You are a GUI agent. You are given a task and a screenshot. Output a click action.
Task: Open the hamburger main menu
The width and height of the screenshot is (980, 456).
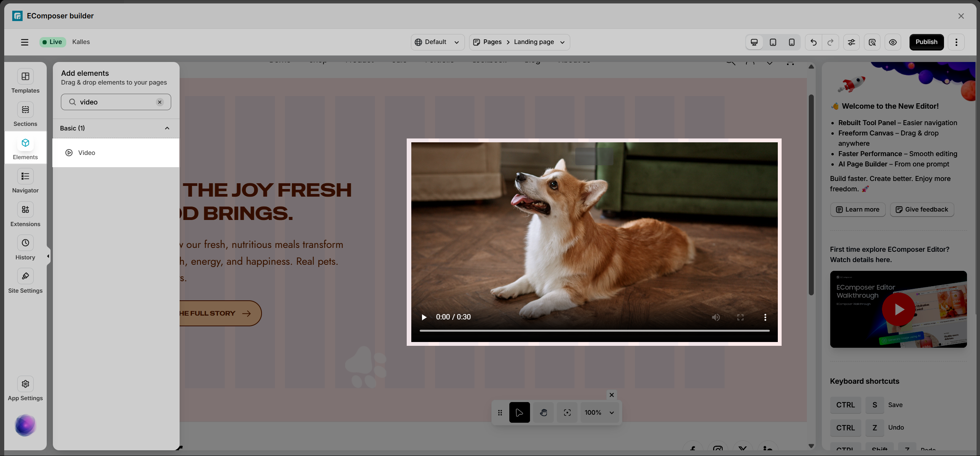coord(25,42)
